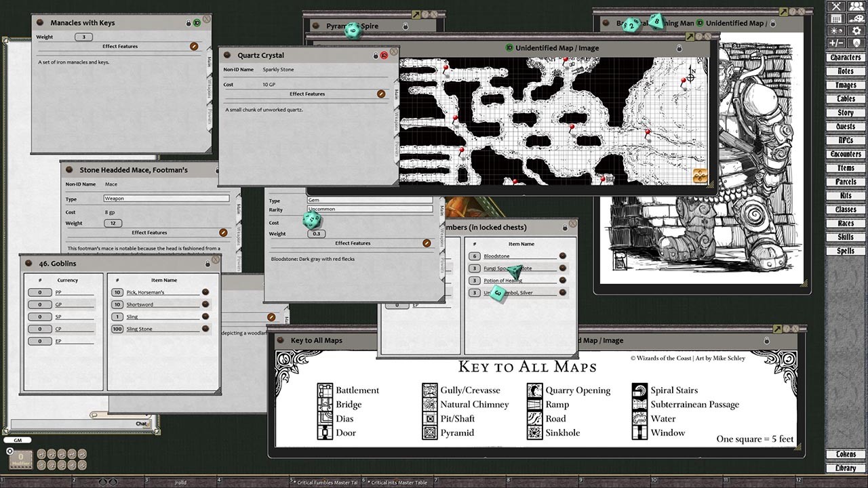Click the calendar grid icon in top-right toolbar
Image resolution: width=868 pixels, height=488 pixels.
(837, 18)
